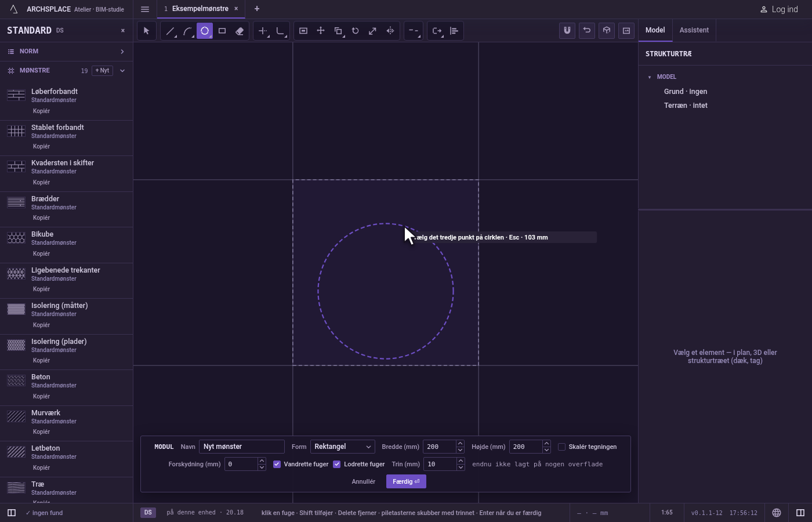The image size is (812, 522).
Task: Collapse the MØNSTRE section chevron
Action: pyautogui.click(x=122, y=71)
